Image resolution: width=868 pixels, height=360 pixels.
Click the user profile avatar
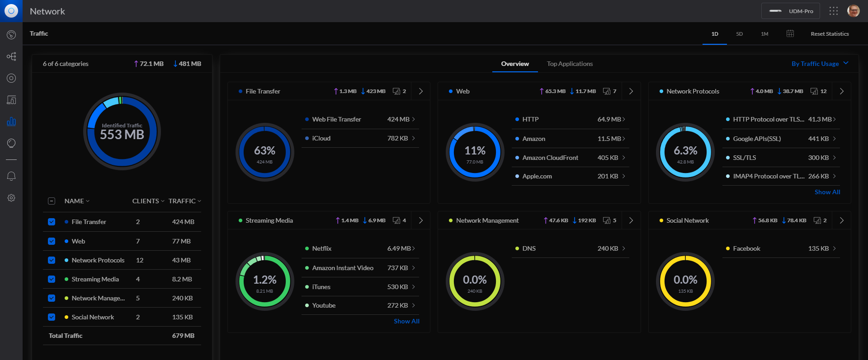point(853,11)
